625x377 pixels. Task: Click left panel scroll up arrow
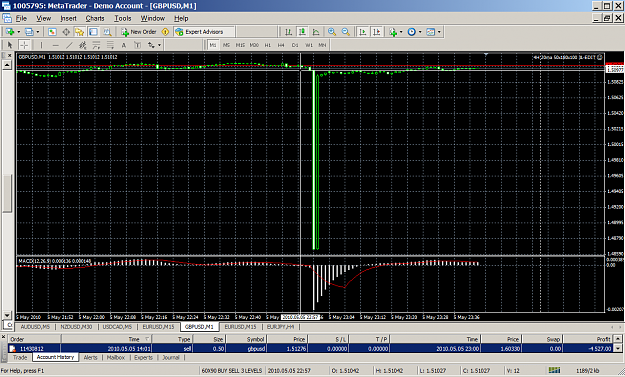(x=7, y=65)
